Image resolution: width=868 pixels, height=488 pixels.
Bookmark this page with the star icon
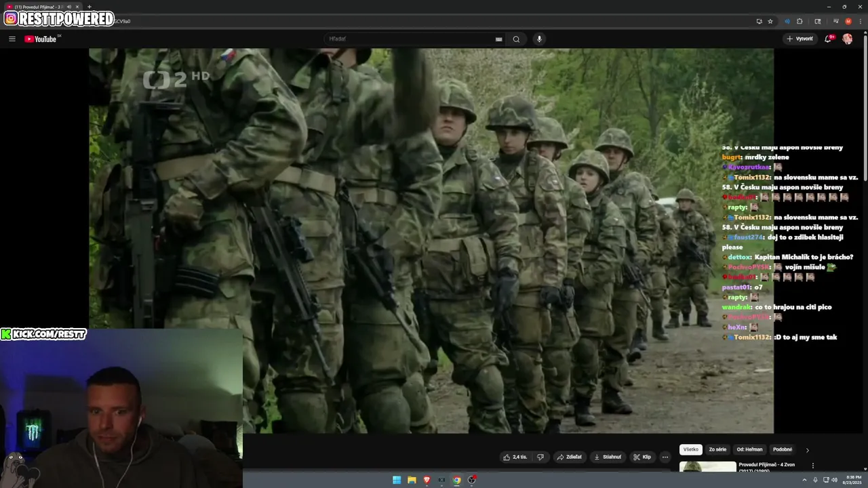point(770,21)
